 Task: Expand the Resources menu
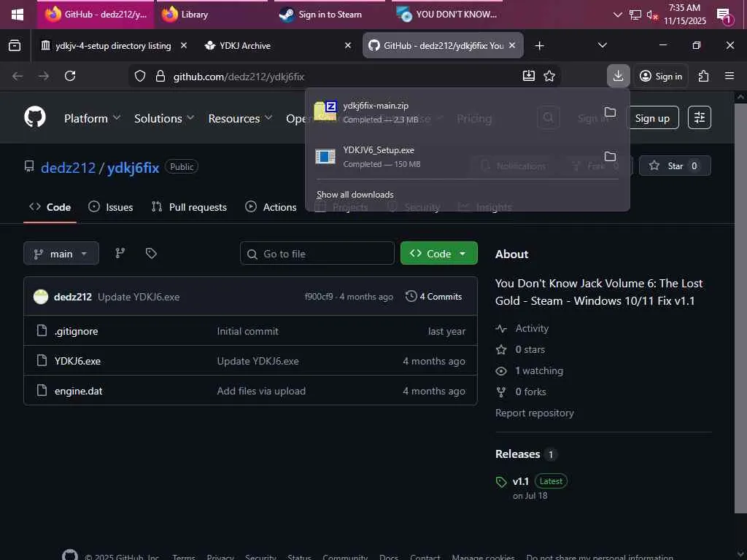[240, 118]
